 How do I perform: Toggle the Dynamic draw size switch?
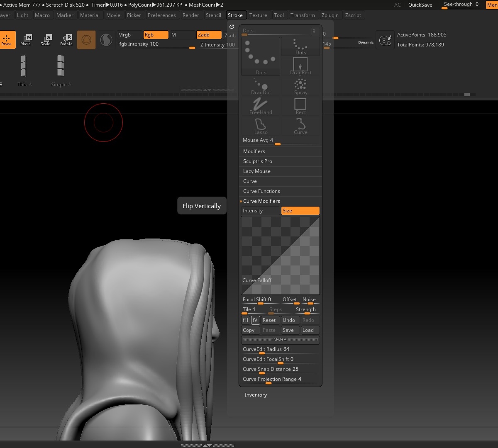[x=366, y=42]
